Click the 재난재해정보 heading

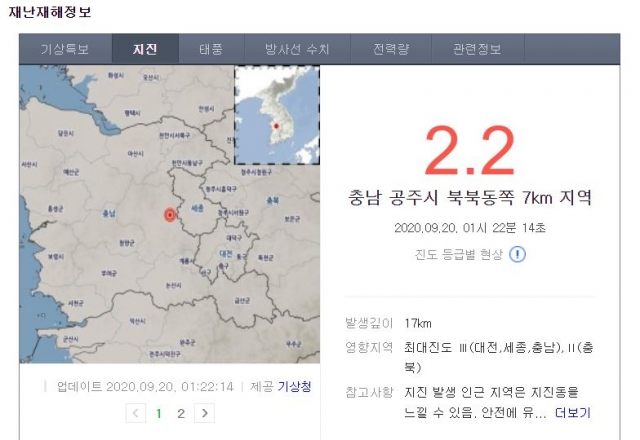point(50,12)
